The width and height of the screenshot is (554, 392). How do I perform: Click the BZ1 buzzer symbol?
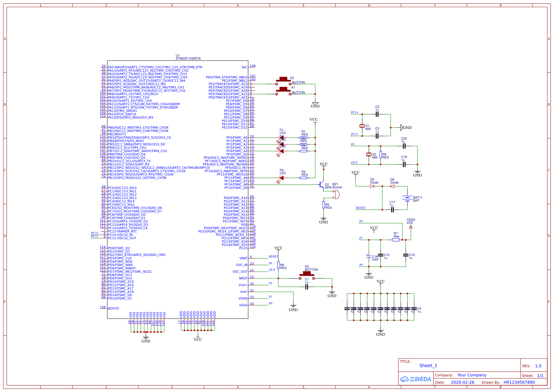click(336, 194)
